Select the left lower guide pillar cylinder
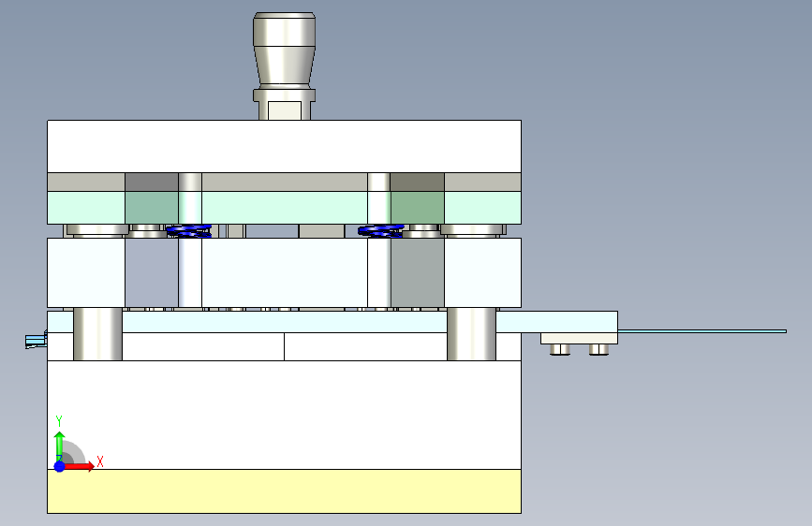The width and height of the screenshot is (812, 526). tap(98, 334)
